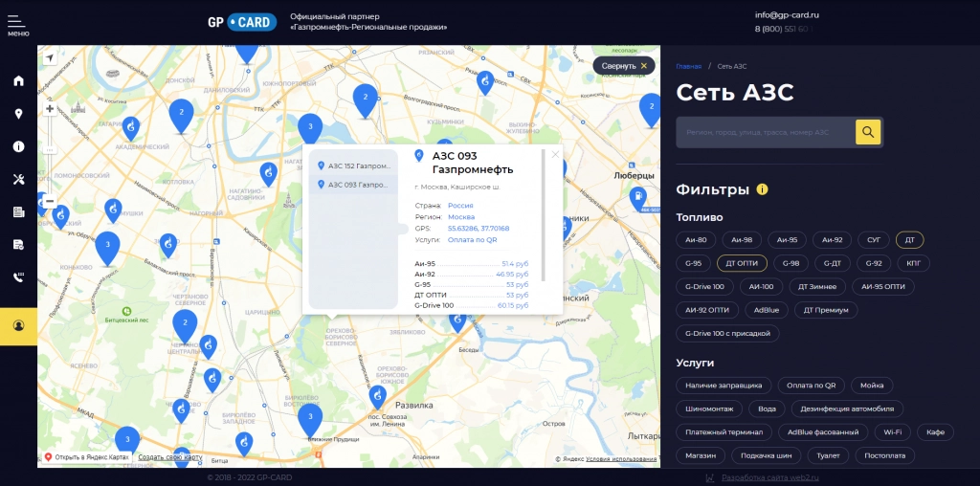Toggle the Аи-95 fuel filter
The width and height of the screenshot is (980, 486).
click(x=787, y=240)
